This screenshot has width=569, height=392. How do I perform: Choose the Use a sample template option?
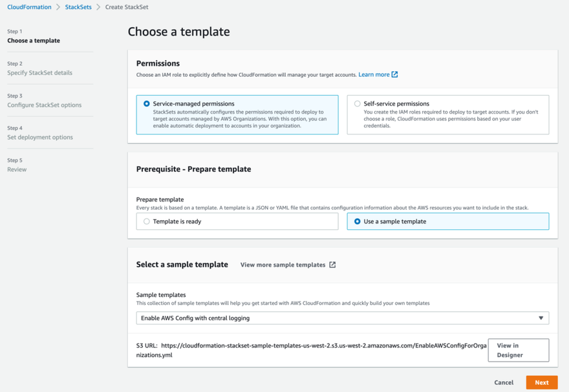click(358, 222)
